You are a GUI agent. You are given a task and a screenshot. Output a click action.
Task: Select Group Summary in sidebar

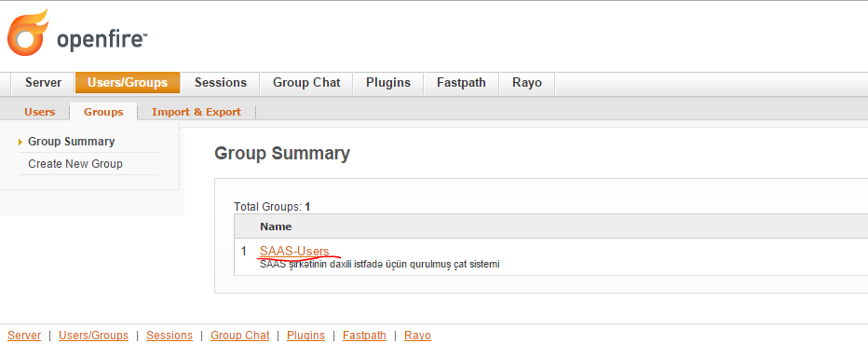(x=72, y=142)
